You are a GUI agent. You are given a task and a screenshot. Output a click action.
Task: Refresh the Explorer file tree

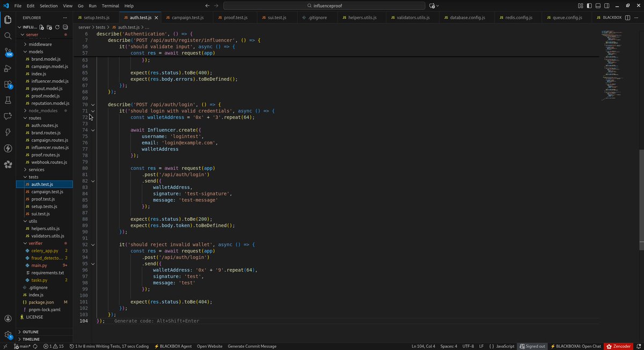(x=57, y=27)
